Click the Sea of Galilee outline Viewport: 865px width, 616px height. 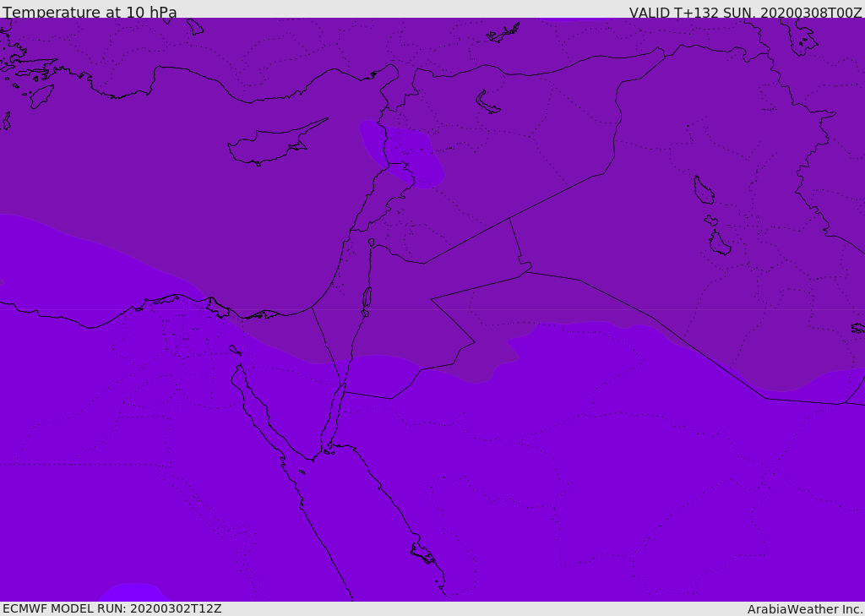point(371,243)
